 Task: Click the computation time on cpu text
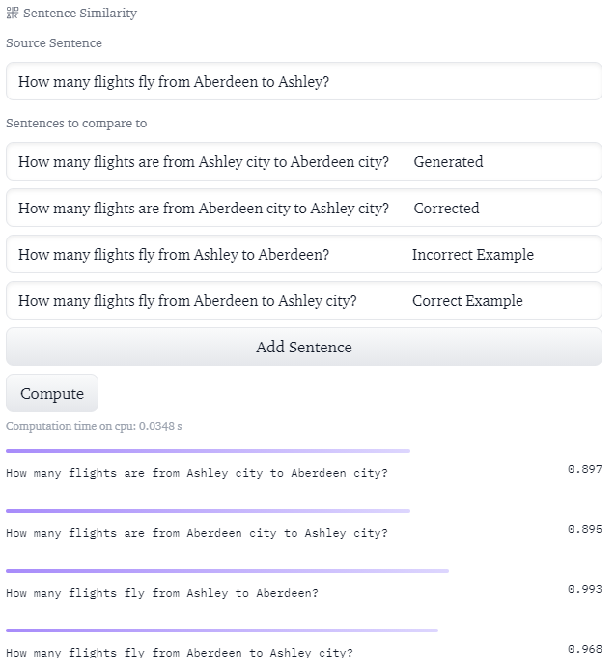pyautogui.click(x=94, y=426)
